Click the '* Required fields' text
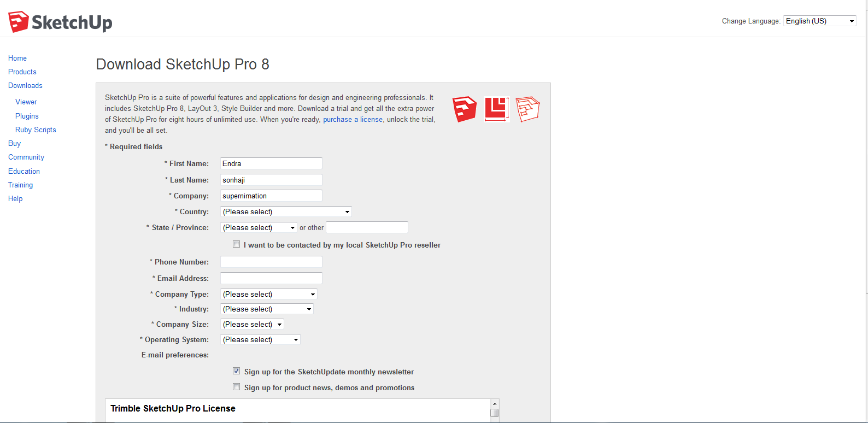 [x=134, y=146]
